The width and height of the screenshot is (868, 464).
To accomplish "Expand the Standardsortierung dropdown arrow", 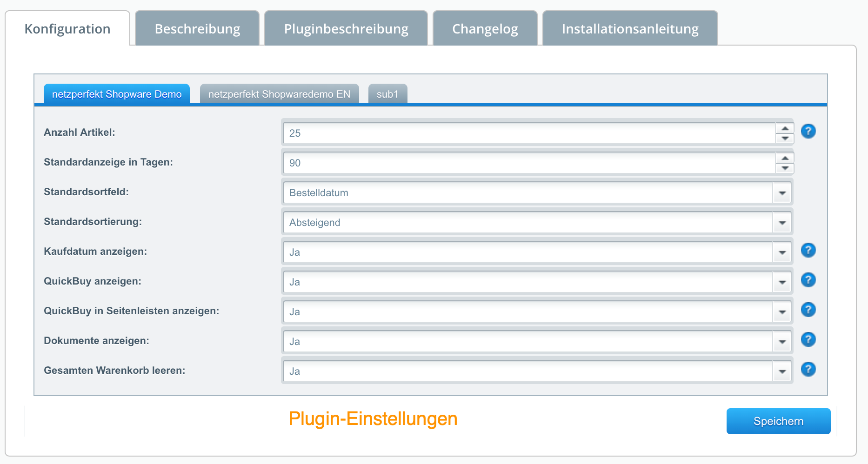I will (x=782, y=222).
